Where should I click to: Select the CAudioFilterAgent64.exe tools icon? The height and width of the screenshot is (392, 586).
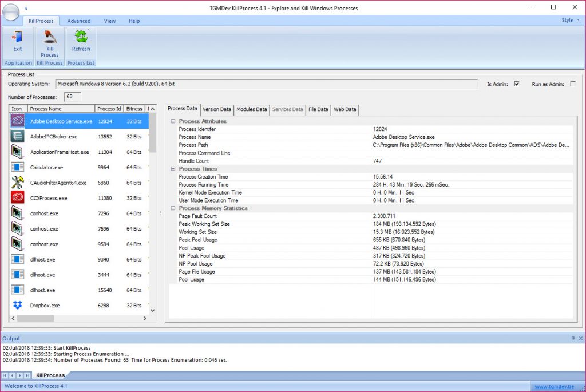(18, 183)
